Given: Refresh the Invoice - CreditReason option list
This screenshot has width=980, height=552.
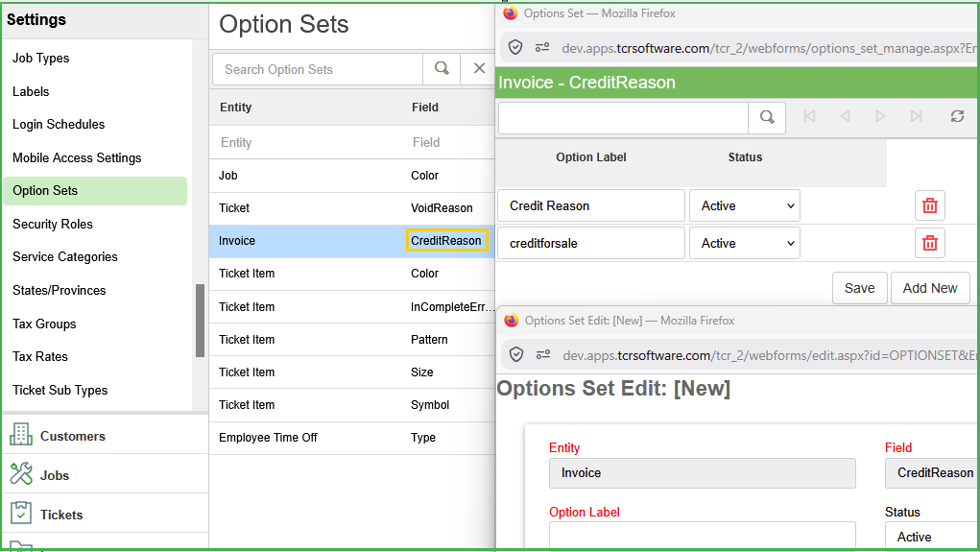Looking at the screenshot, I should [x=957, y=116].
